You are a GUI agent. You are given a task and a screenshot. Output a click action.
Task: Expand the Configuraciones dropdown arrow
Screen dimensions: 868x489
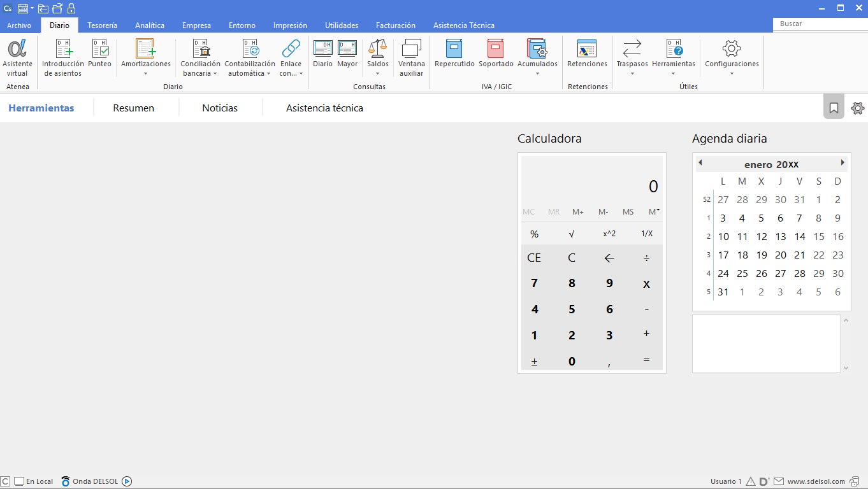click(732, 73)
